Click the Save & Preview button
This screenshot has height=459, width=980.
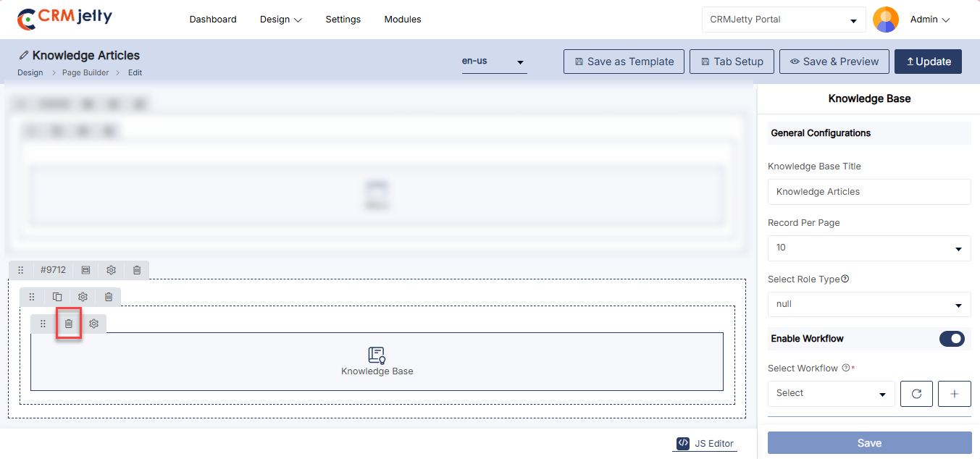point(834,62)
